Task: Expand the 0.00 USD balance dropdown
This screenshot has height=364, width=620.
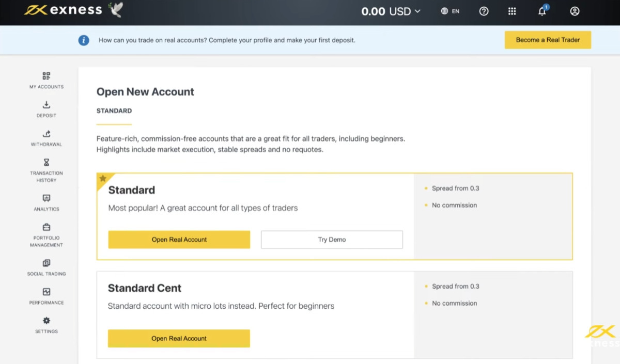Action: click(x=391, y=11)
